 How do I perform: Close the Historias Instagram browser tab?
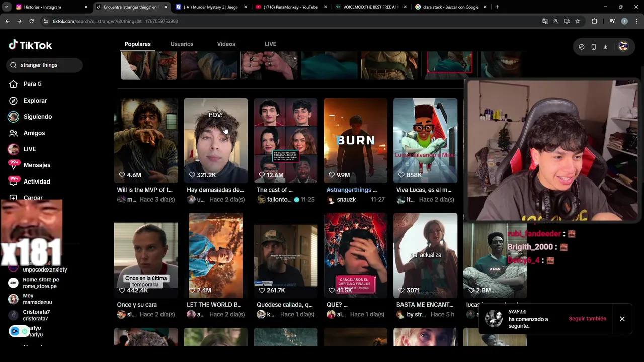[x=86, y=7]
